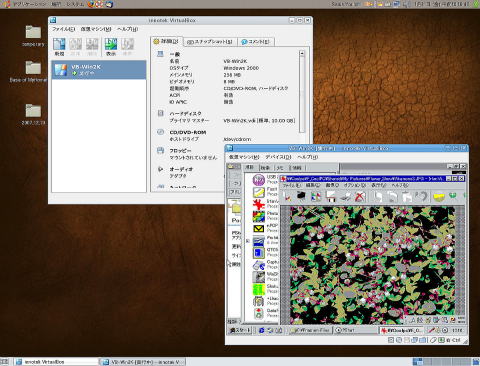Open the システム menu on GNOME panel
The image size is (480, 366).
pyautogui.click(x=75, y=4)
